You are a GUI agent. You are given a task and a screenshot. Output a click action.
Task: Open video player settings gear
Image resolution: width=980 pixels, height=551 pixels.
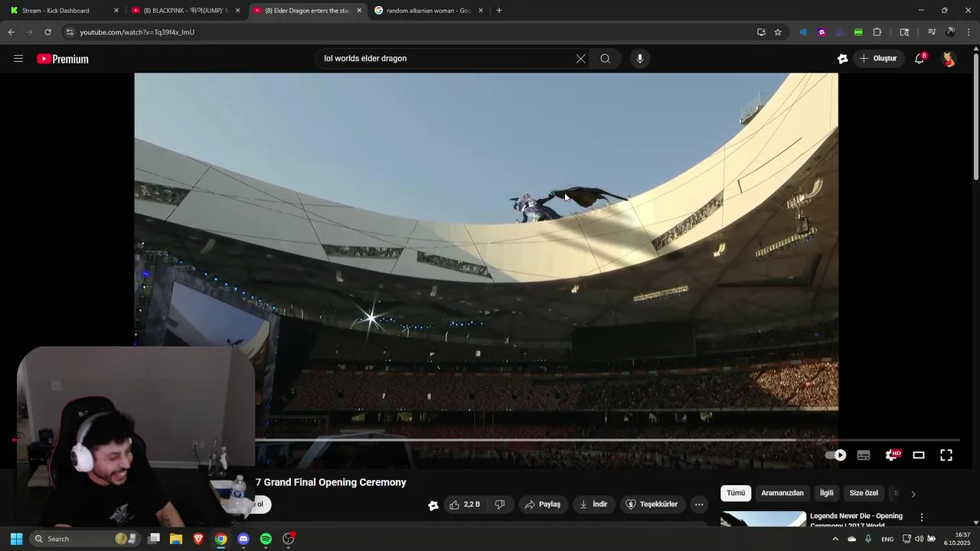[892, 455]
